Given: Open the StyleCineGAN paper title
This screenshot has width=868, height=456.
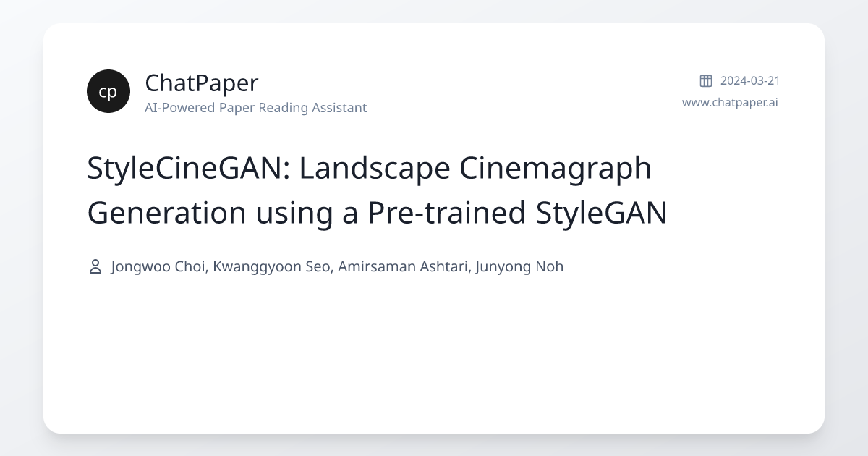Looking at the screenshot, I should [x=377, y=190].
